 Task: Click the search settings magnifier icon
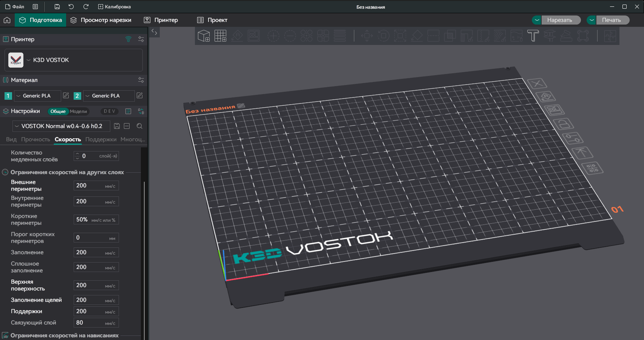click(x=139, y=126)
